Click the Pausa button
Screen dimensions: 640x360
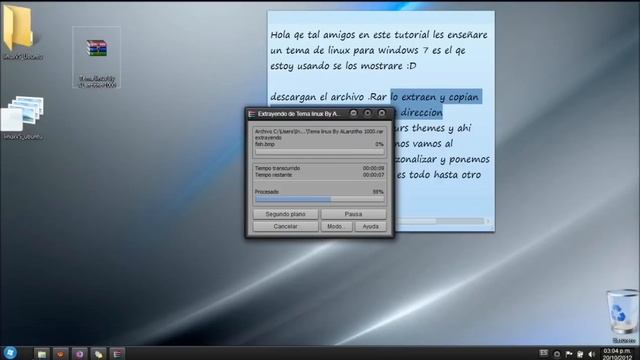click(x=353, y=214)
